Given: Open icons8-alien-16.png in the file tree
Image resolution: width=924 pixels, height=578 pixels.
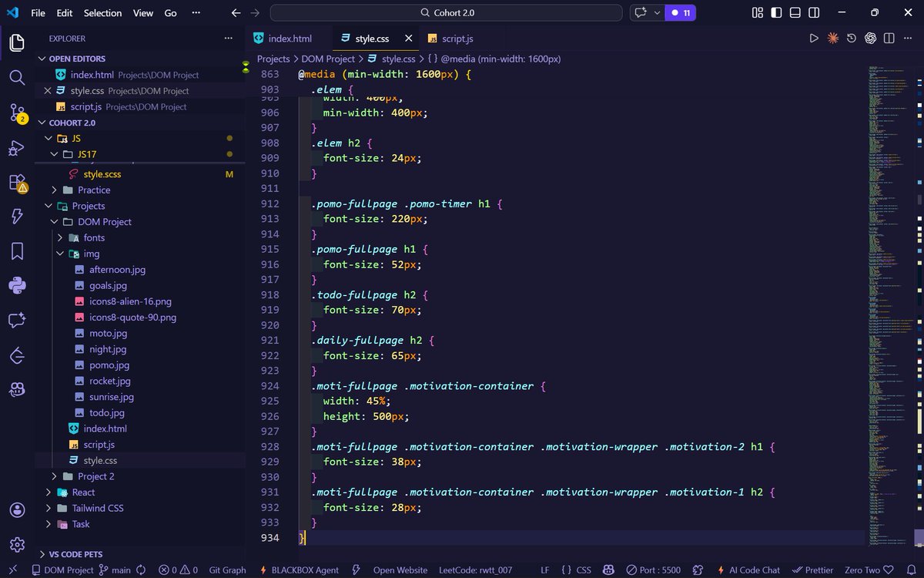Looking at the screenshot, I should [x=130, y=301].
